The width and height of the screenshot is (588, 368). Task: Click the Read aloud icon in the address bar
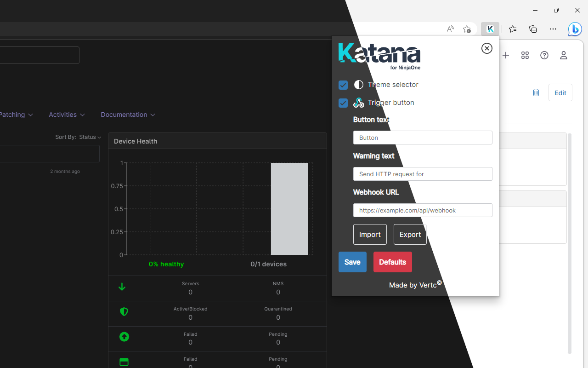tap(450, 29)
